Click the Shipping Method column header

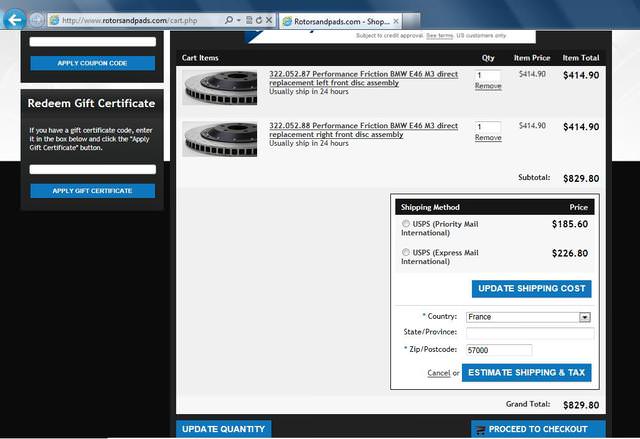(x=430, y=207)
